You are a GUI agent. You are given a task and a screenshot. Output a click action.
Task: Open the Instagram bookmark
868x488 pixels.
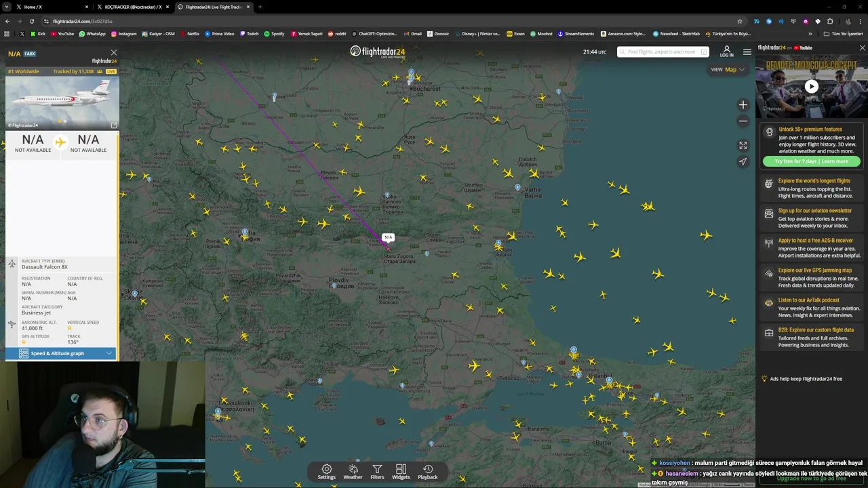click(123, 34)
